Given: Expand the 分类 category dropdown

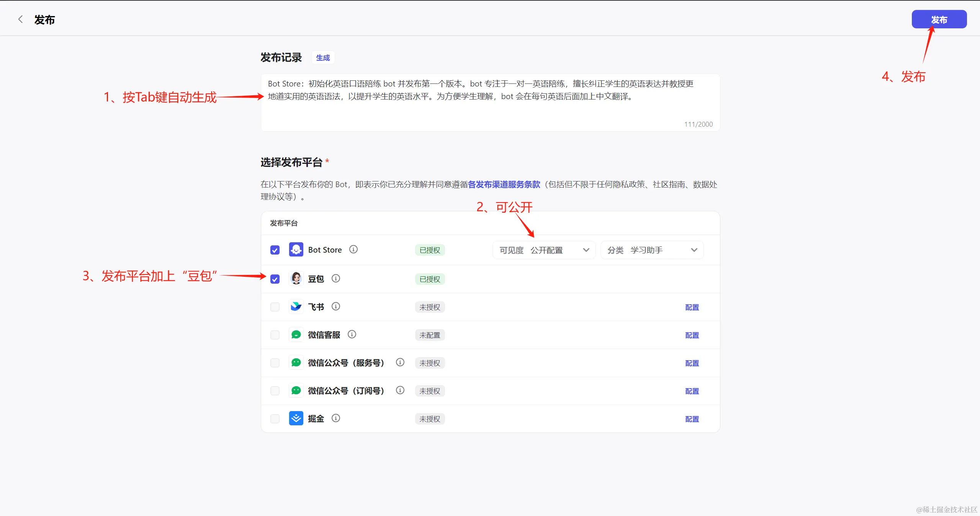Looking at the screenshot, I should 652,250.
